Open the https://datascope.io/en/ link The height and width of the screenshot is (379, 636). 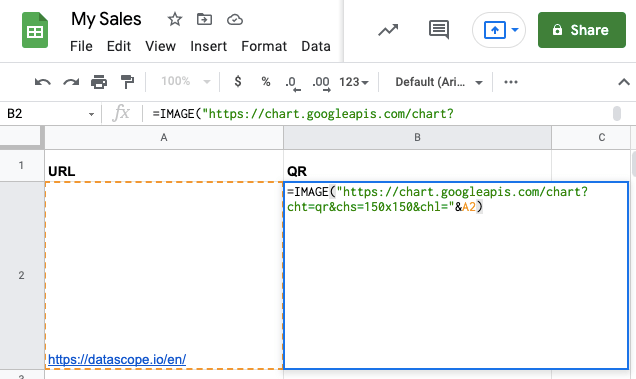(x=117, y=360)
